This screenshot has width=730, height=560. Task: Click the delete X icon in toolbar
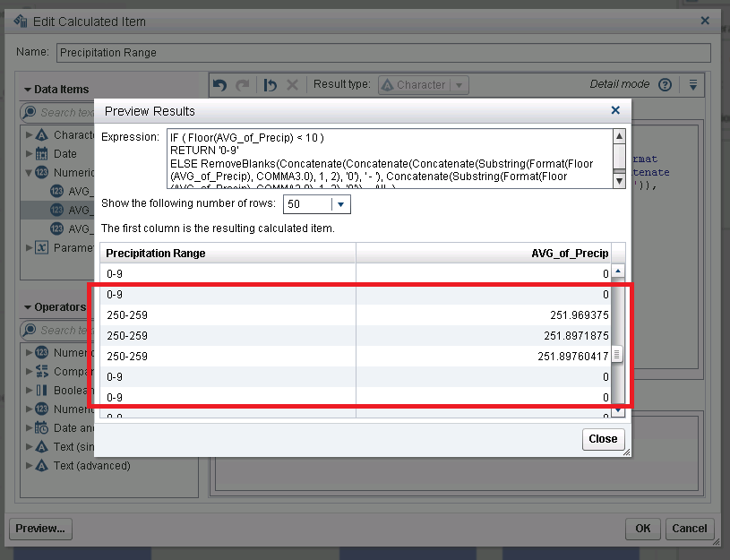tap(292, 85)
